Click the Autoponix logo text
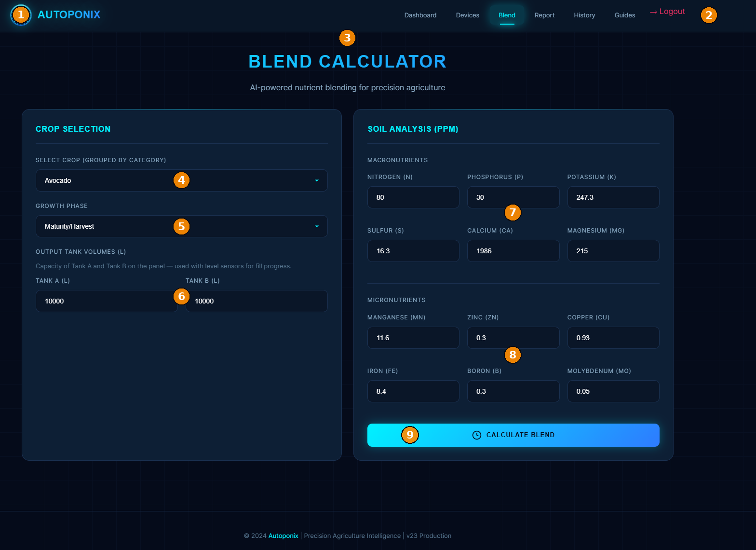The height and width of the screenshot is (550, 756). [69, 15]
